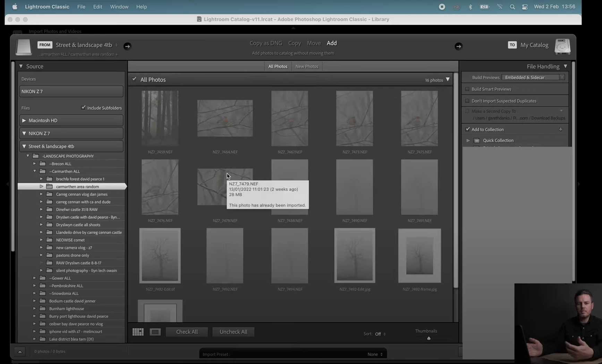The image size is (602, 364).
Task: Select thumbnail NZ7_7492-Edit.tif
Action: click(x=160, y=255)
